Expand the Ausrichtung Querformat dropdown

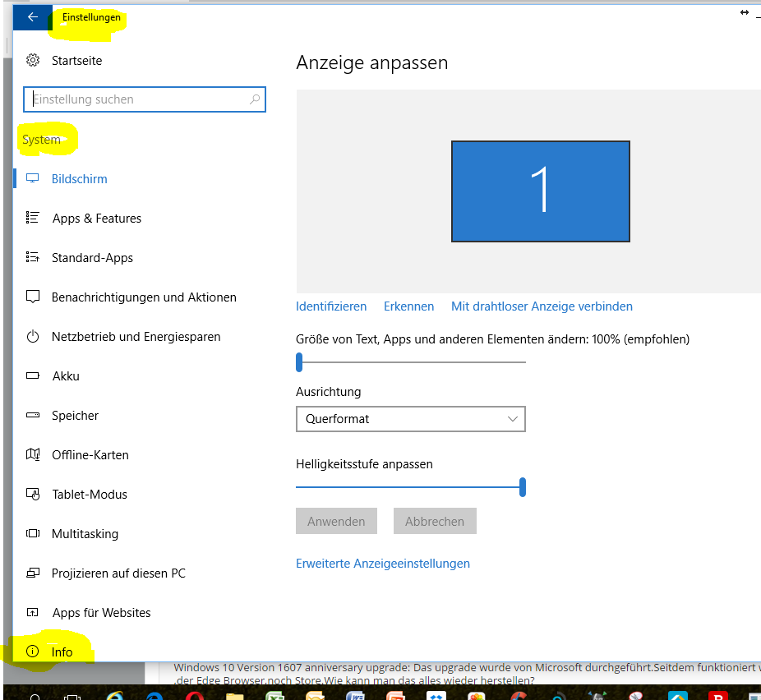tap(411, 419)
